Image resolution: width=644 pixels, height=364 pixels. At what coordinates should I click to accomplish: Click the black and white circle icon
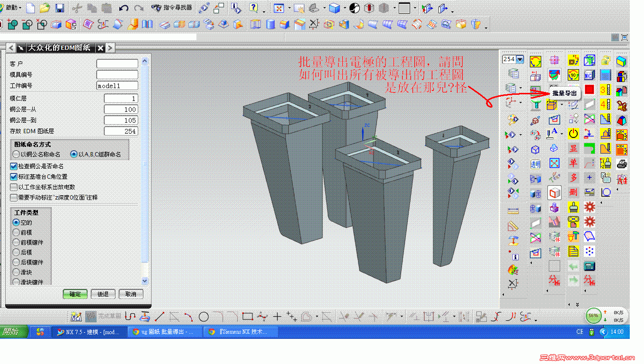tap(354, 8)
